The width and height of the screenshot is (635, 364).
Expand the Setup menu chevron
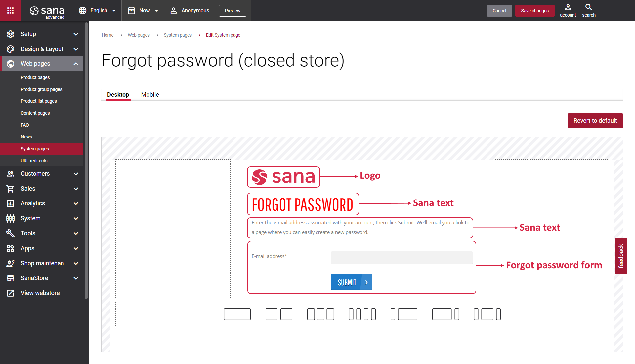point(76,34)
